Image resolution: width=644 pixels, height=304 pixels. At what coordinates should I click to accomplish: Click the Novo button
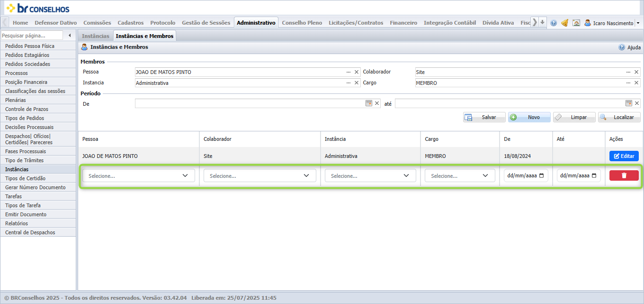[529, 117]
